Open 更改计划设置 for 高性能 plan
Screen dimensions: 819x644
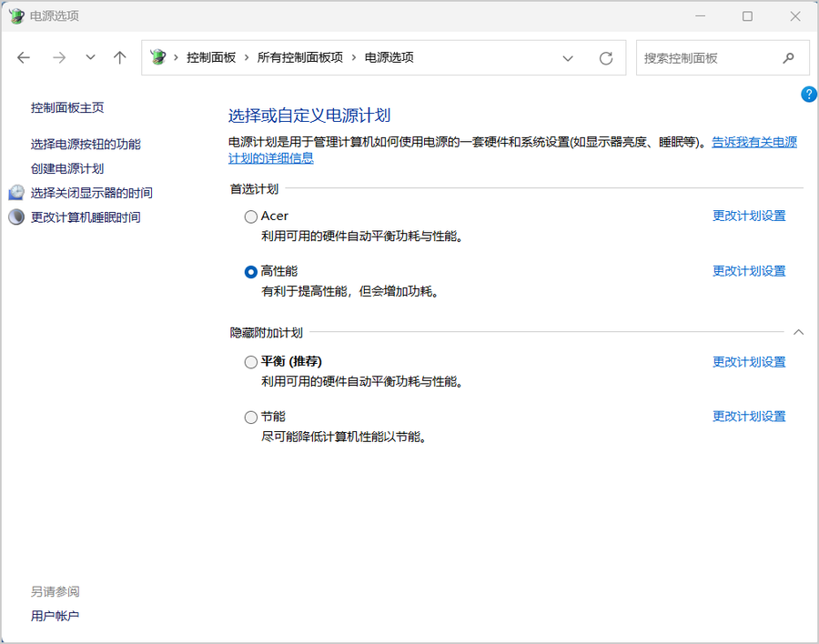(748, 271)
